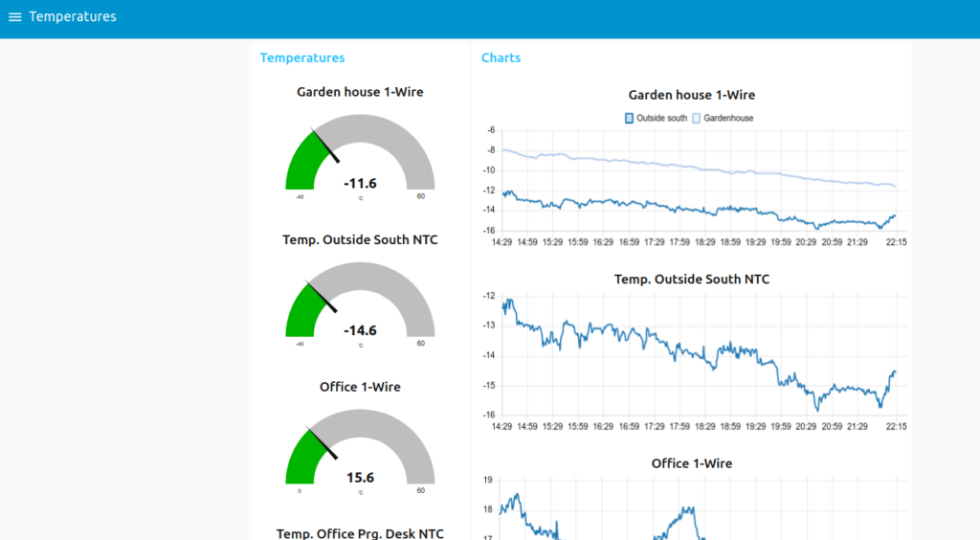Screen dimensions: 980x540
Task: Click the Temperatures header title
Action: coord(73,17)
